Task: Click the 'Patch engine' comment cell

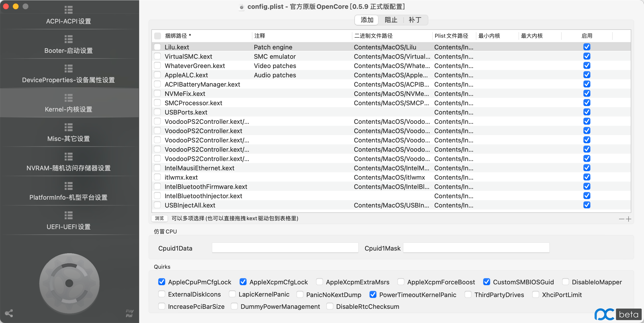Action: click(x=273, y=47)
